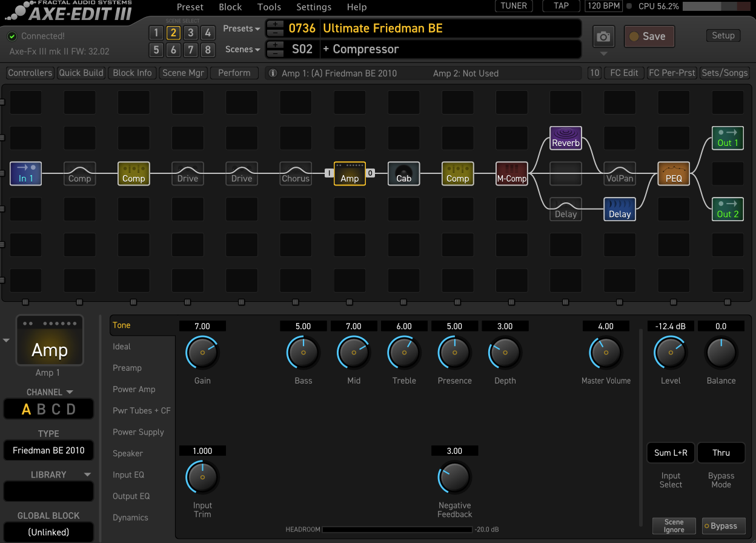
Task: Open the Global Block Unlinked selector
Action: (x=48, y=532)
